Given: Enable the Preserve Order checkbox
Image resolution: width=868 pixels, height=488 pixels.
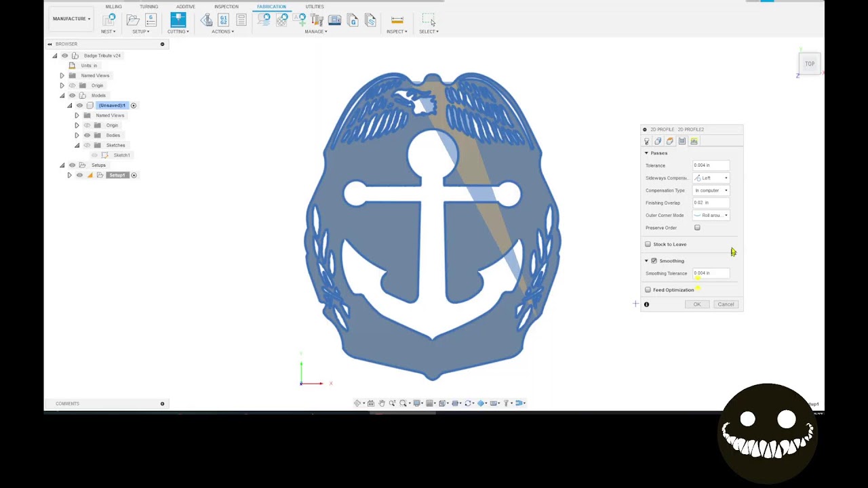Looking at the screenshot, I should click(697, 228).
